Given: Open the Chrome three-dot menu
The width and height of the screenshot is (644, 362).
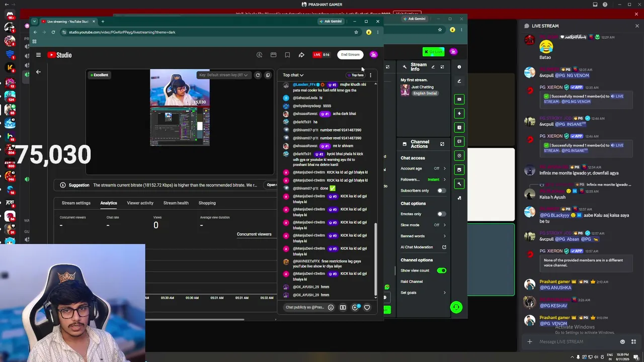Looking at the screenshot, I should [x=377, y=32].
